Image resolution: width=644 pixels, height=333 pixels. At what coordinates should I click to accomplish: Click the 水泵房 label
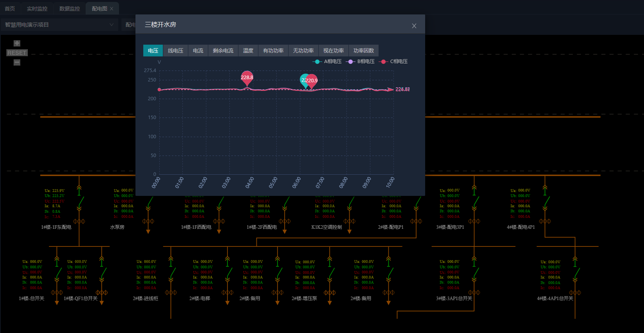pyautogui.click(x=117, y=227)
